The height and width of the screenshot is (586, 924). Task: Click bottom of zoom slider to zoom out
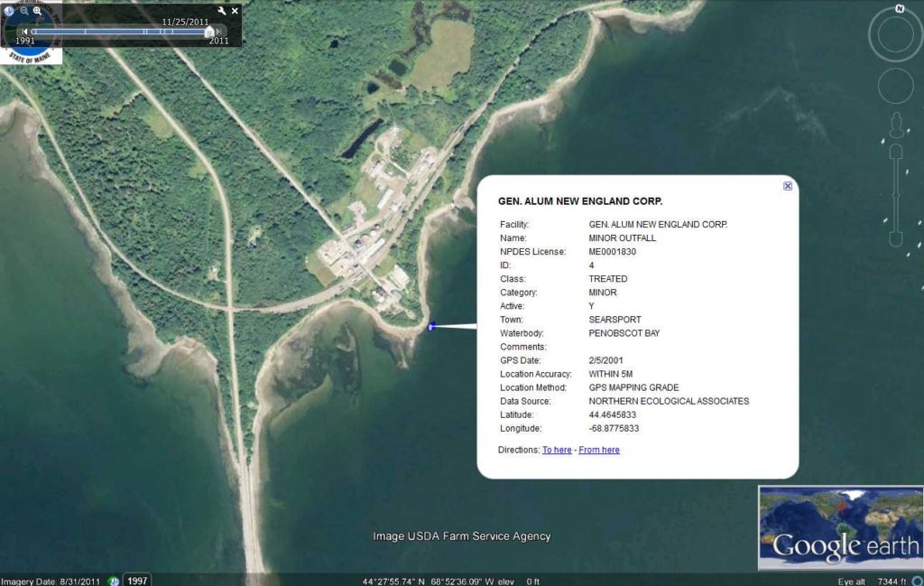pos(896,238)
